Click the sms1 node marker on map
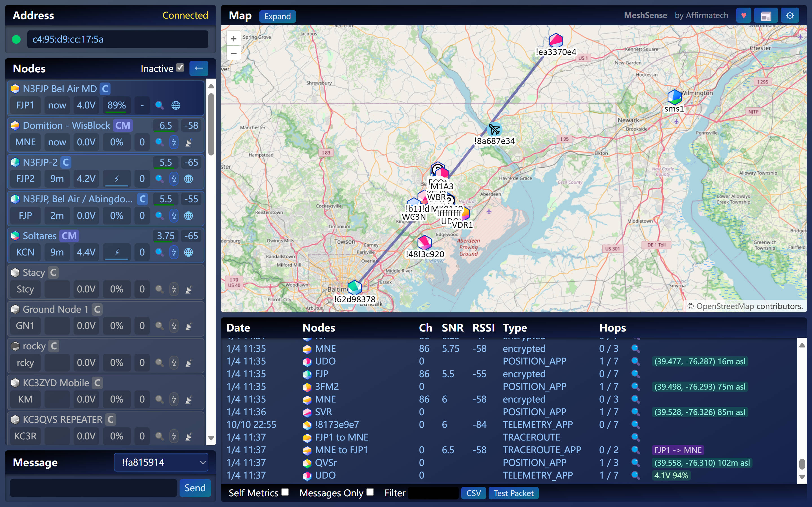The width and height of the screenshot is (812, 507). (674, 97)
